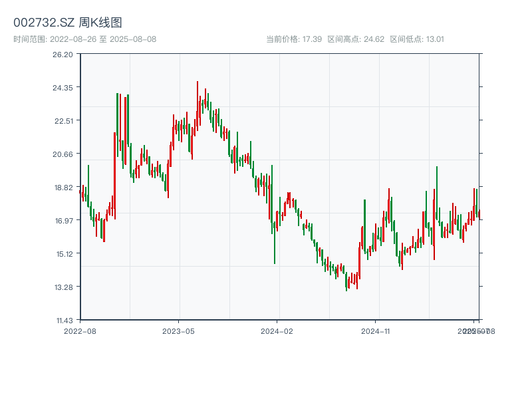The height and width of the screenshot is (399, 532).
Task: Click the x-axis label 2024-02
Action: (x=277, y=331)
